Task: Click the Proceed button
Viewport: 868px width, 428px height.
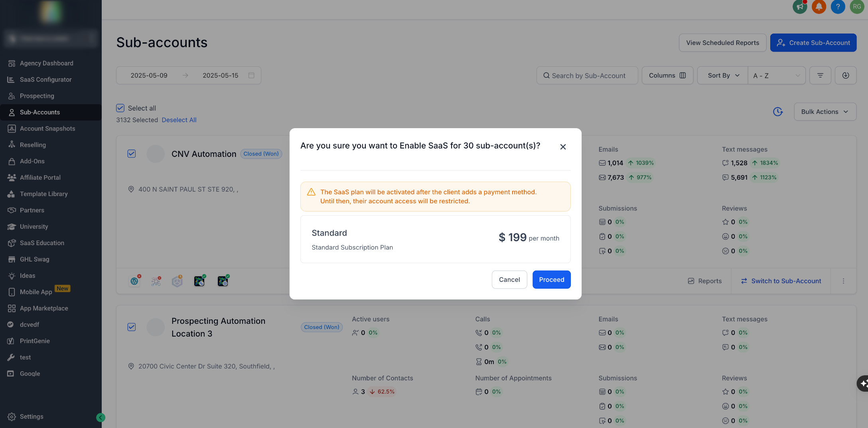Action: [551, 279]
